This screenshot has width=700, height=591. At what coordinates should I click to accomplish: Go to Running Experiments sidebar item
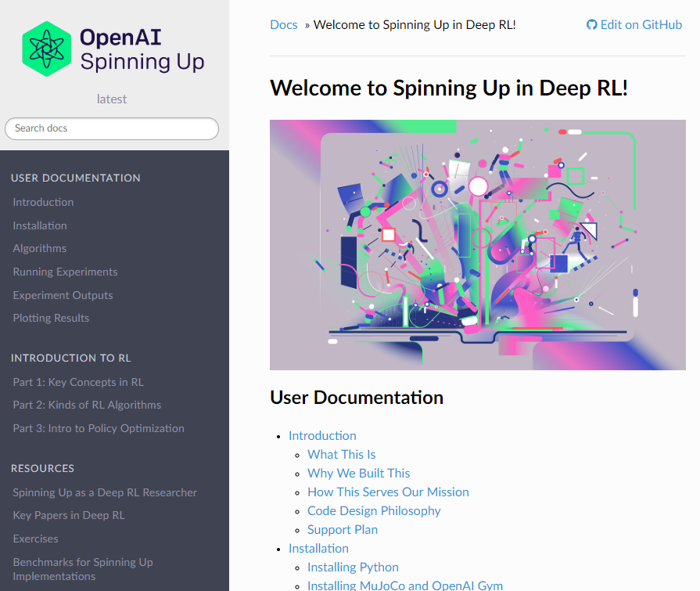pyautogui.click(x=65, y=272)
